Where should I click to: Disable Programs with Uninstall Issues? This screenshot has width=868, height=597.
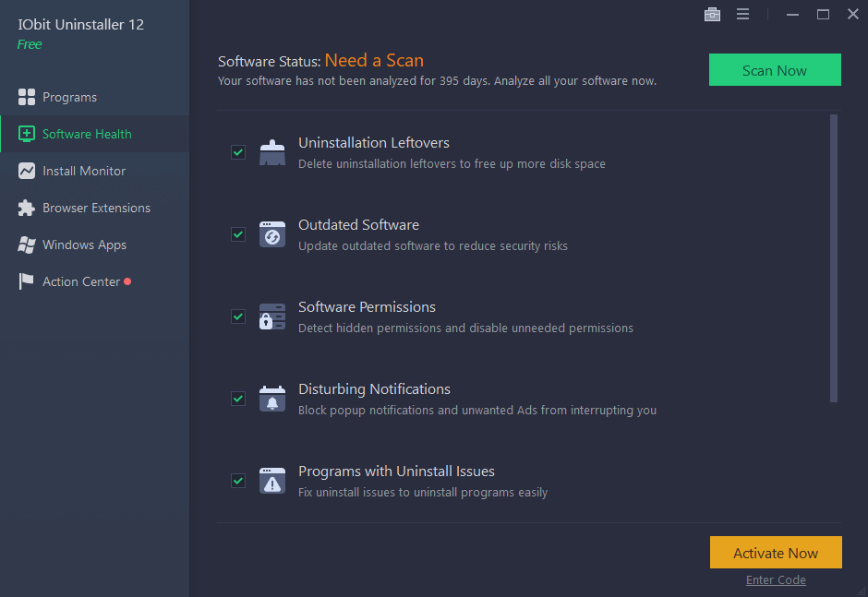tap(237, 480)
